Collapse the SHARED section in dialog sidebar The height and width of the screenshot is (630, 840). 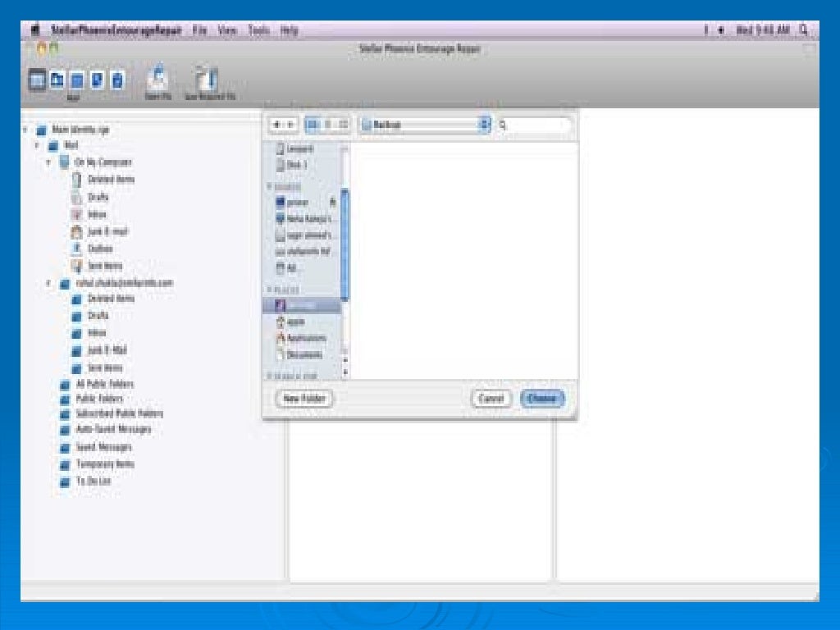tap(269, 186)
